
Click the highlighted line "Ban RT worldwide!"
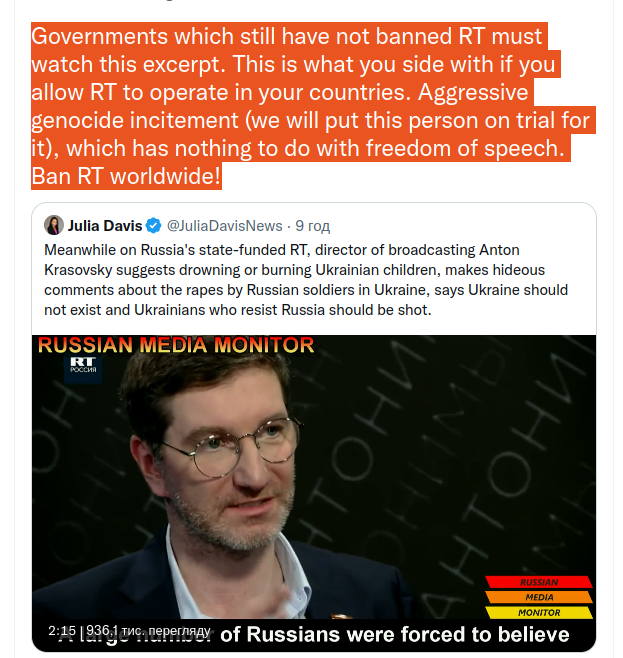pos(126,176)
